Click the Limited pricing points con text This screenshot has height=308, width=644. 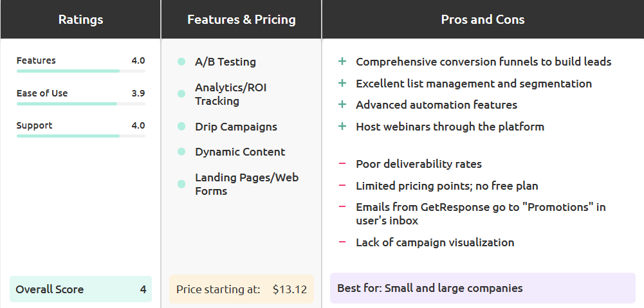pos(446,186)
